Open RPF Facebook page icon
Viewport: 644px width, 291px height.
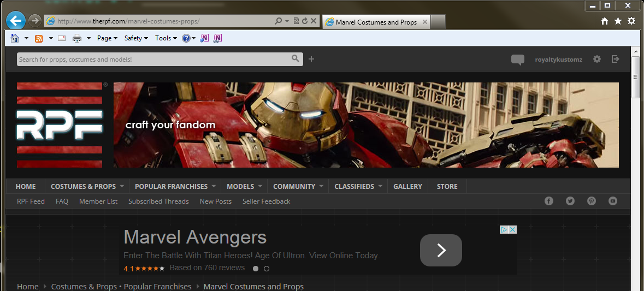pos(549,201)
